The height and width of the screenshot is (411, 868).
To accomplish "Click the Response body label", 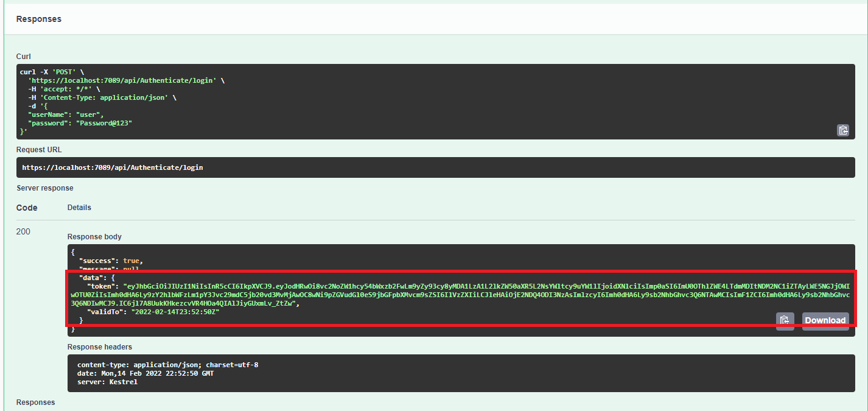I will (x=94, y=237).
